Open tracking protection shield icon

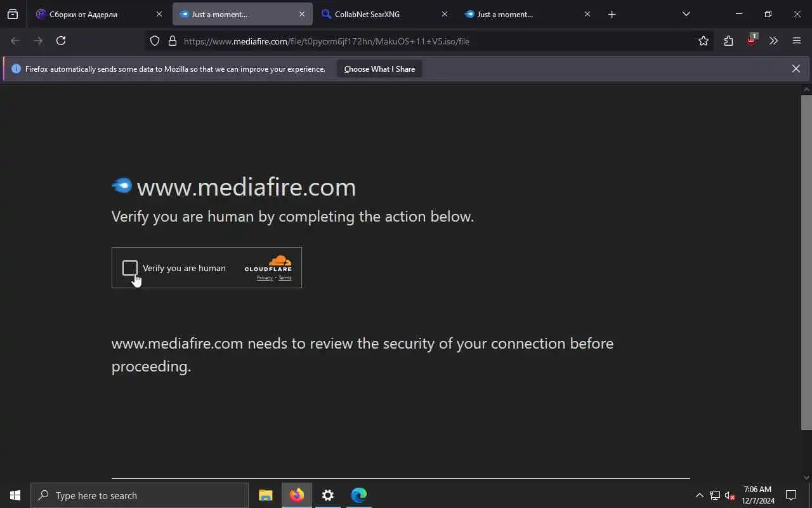tap(155, 41)
